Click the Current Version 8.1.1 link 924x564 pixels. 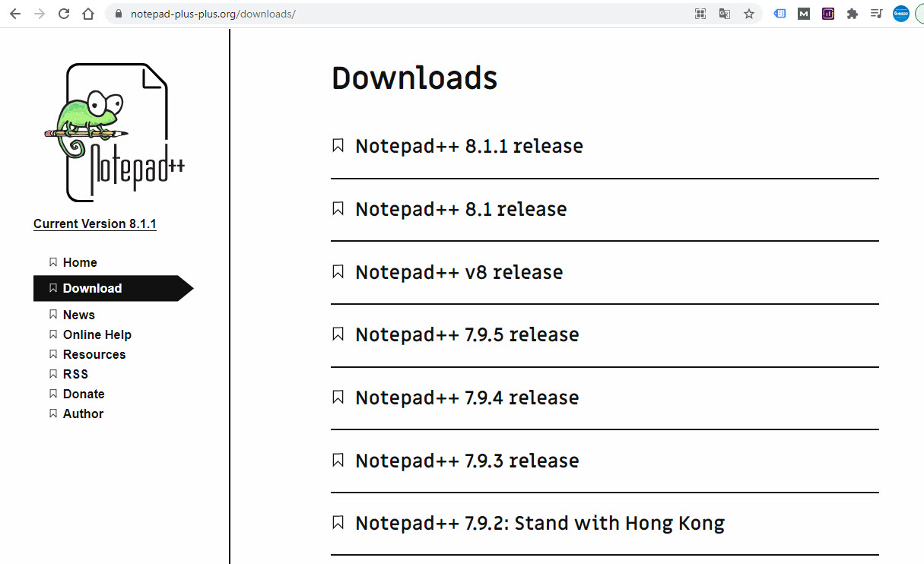pos(95,223)
